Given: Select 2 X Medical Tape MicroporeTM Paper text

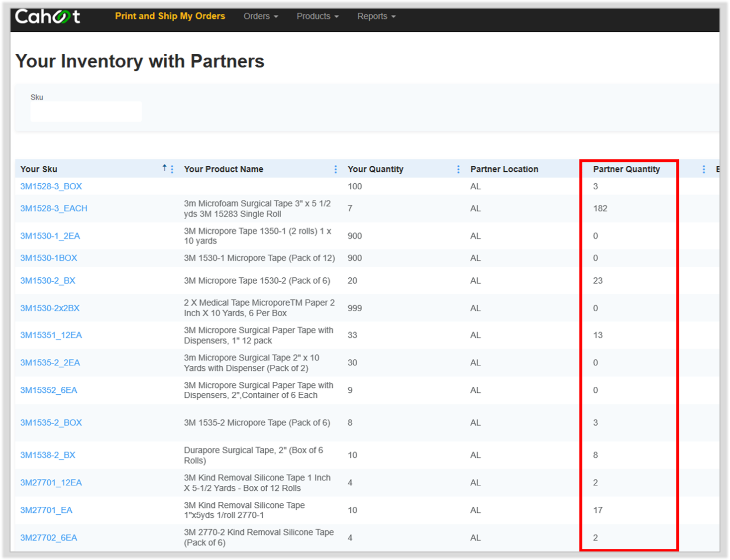Looking at the screenshot, I should click(x=259, y=308).
